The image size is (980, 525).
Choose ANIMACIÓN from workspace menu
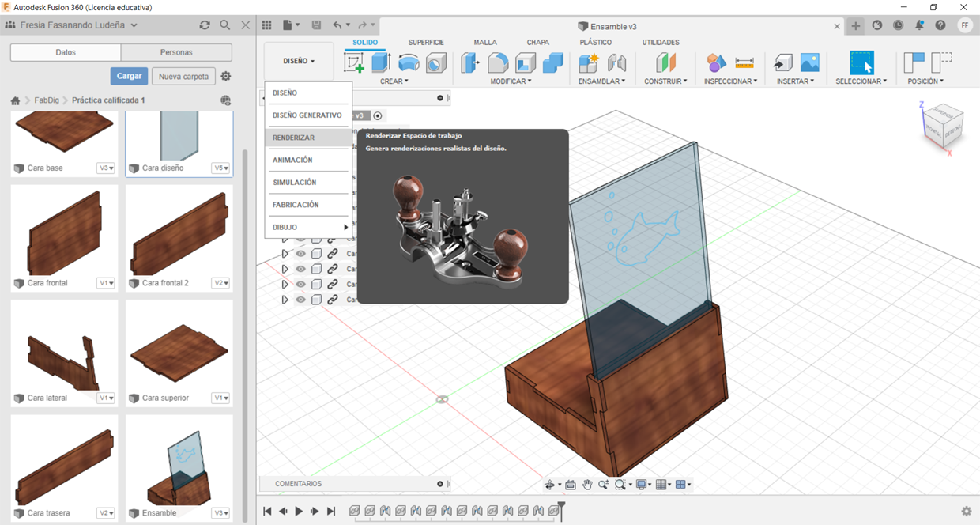307,160
